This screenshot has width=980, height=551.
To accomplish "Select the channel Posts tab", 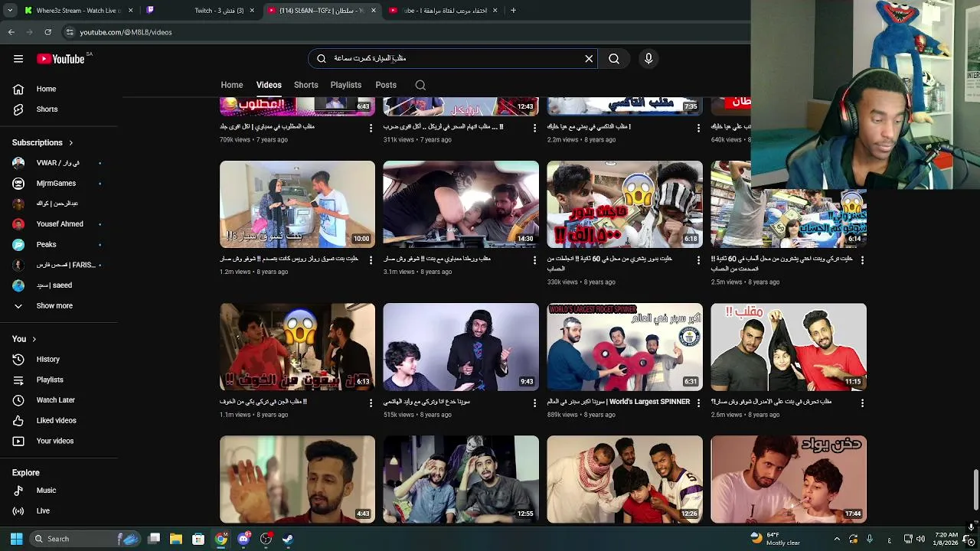I will (x=386, y=85).
